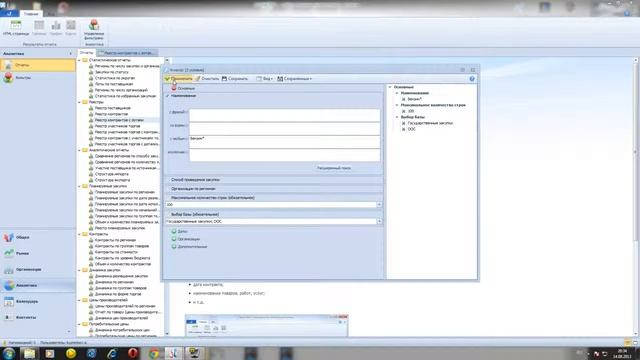Image resolution: width=640 pixels, height=360 pixels.
Task: Select the Реестр поставщиков report
Action: [x=113, y=108]
